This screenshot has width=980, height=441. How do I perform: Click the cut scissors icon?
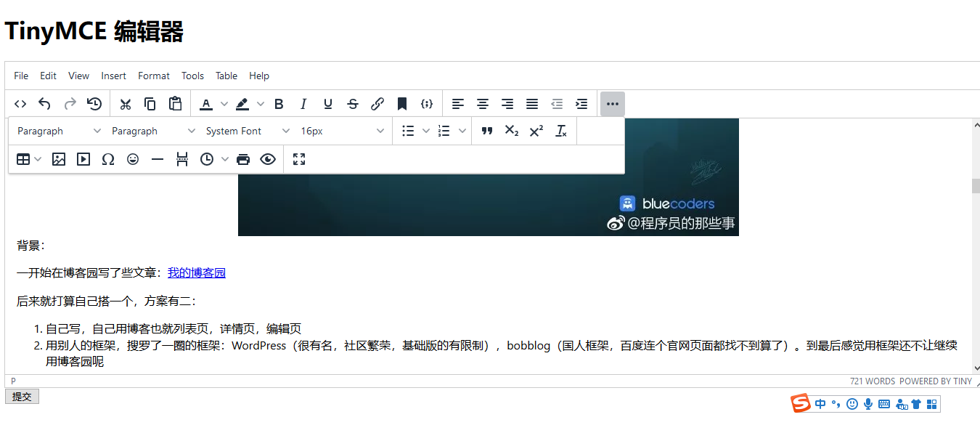tap(126, 104)
